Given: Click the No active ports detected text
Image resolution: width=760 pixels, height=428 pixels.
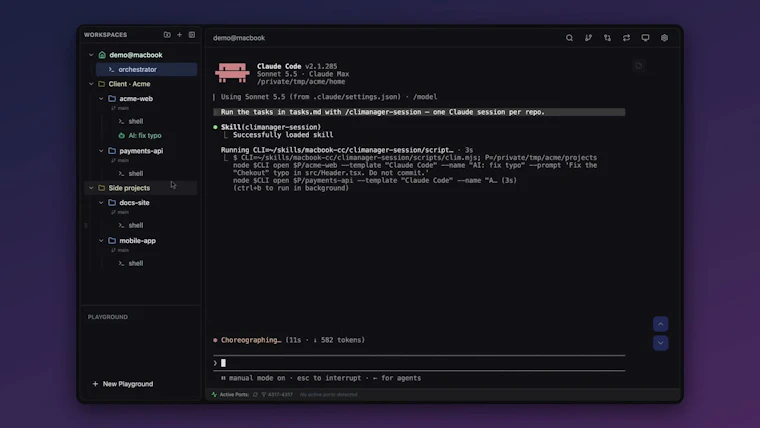Looking at the screenshot, I should pyautogui.click(x=329, y=395).
